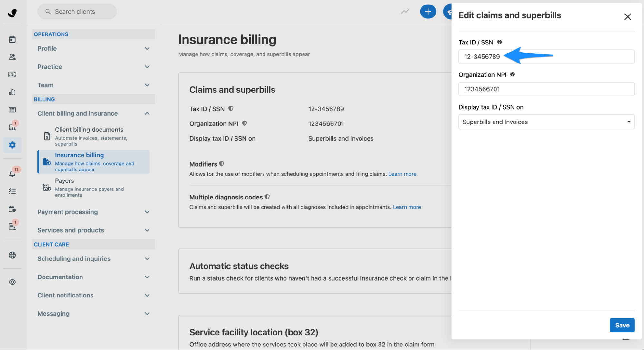
Task: Expand the Profile section
Action: pyautogui.click(x=93, y=48)
